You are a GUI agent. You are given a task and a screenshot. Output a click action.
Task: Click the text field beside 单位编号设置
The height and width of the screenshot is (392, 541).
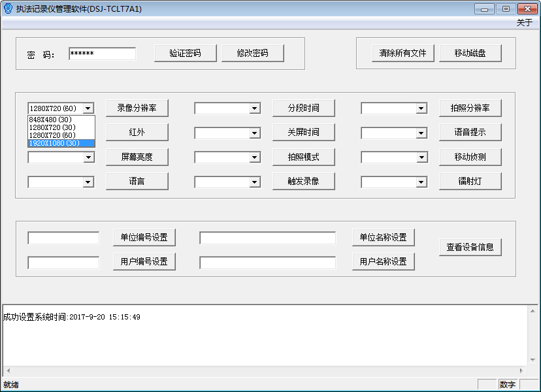pyautogui.click(x=63, y=238)
